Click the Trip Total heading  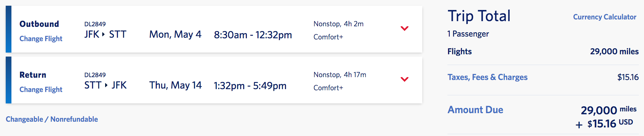pos(479,16)
